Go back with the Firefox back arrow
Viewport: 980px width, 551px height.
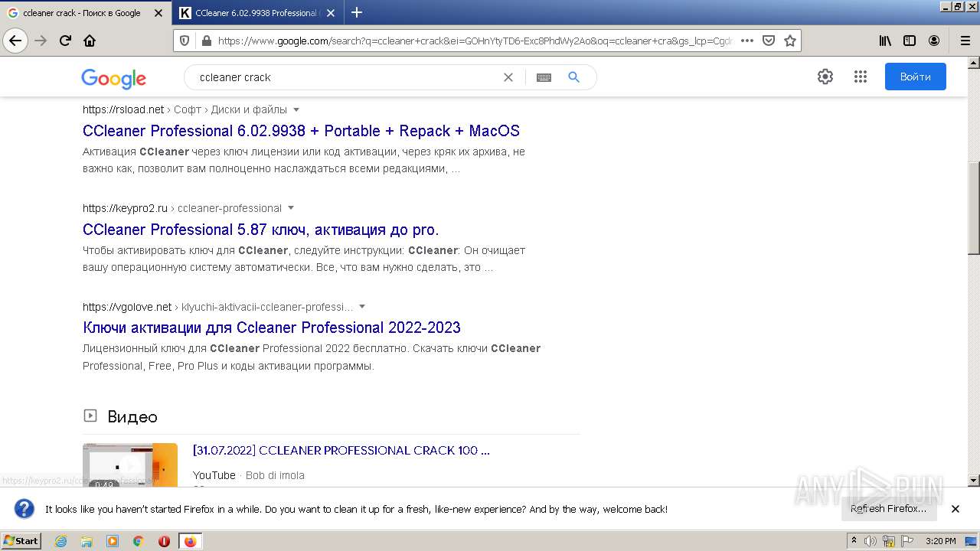pyautogui.click(x=15, y=41)
